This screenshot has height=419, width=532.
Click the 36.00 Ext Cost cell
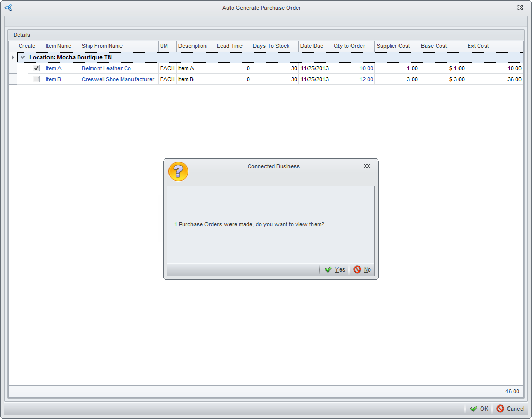click(x=494, y=79)
